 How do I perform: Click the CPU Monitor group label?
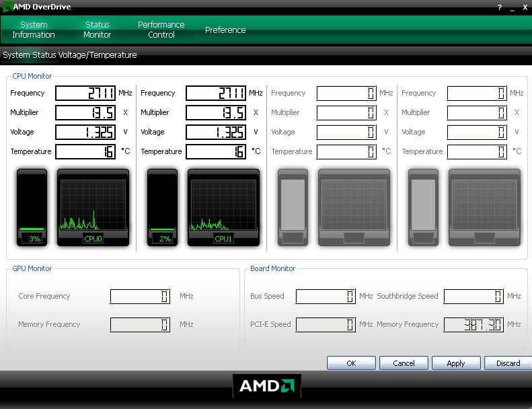tap(32, 76)
